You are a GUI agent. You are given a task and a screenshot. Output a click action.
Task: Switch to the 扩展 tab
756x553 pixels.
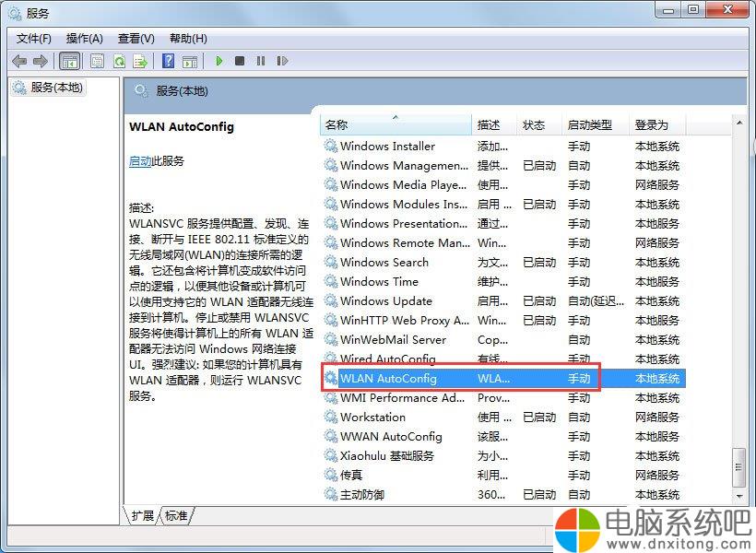[142, 515]
